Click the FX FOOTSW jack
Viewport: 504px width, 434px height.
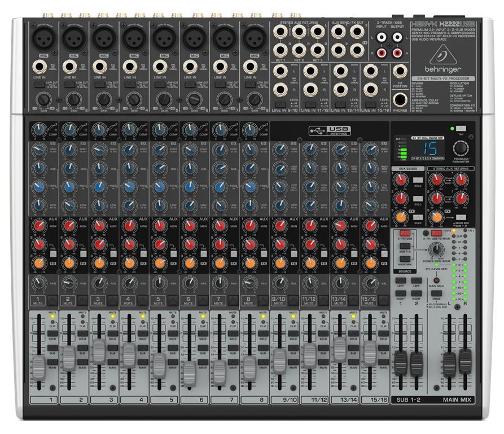click(x=400, y=71)
